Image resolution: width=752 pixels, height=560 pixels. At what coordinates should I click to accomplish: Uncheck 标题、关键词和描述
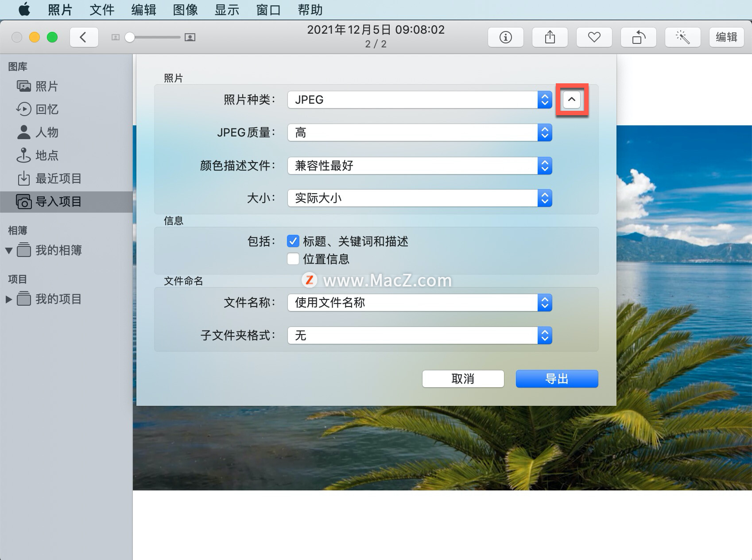(293, 241)
